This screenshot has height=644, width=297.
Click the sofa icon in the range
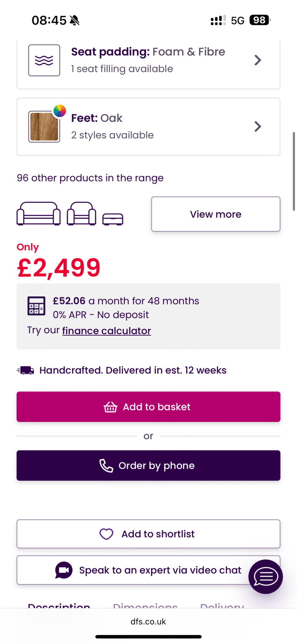(x=38, y=213)
